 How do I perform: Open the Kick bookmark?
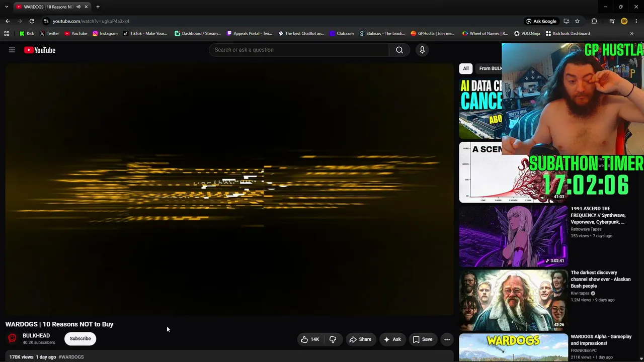tap(27, 34)
